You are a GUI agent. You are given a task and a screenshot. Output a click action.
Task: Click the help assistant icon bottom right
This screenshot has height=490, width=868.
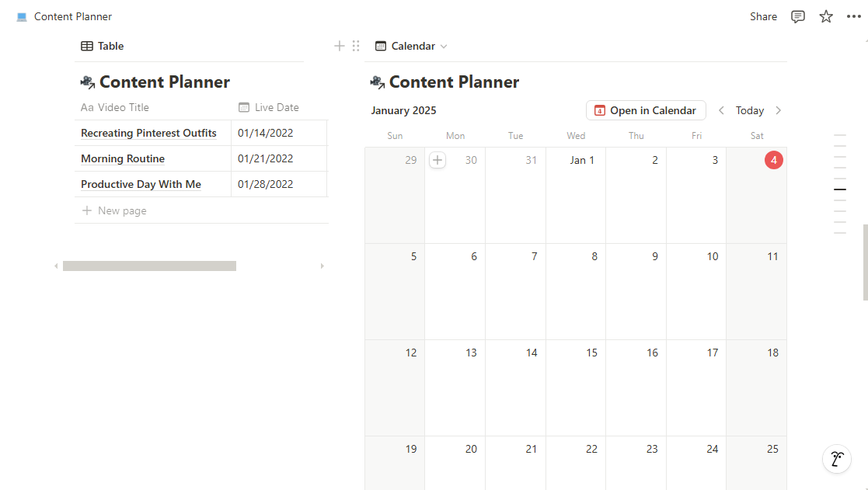coord(836,459)
